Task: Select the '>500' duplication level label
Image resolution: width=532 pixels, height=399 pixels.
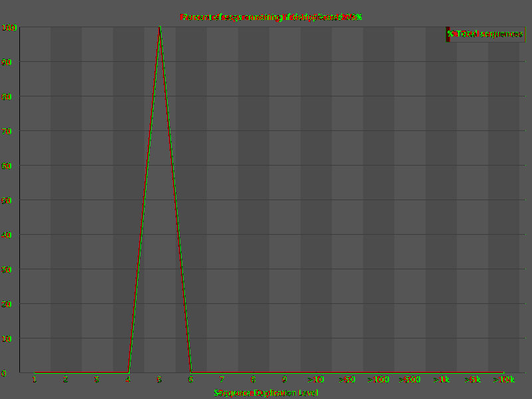Action: [410, 379]
